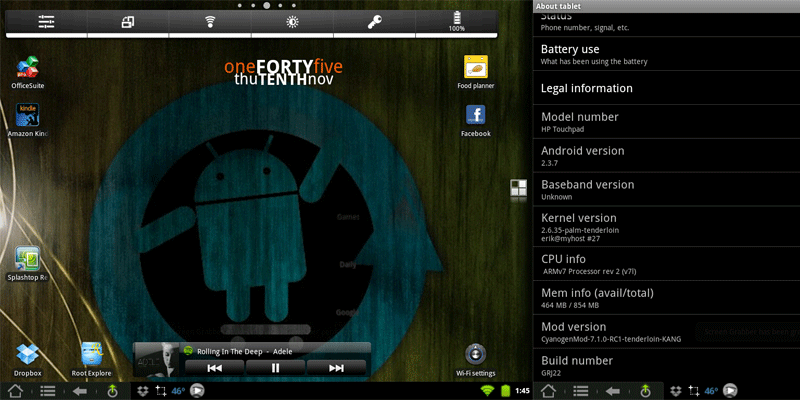The height and width of the screenshot is (400, 800).
Task: Open Legal information in About tablet
Action: pos(666,88)
